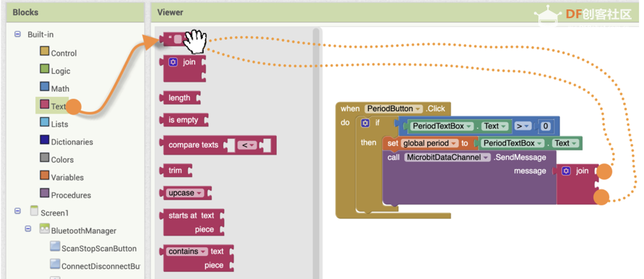This screenshot has width=644, height=279.
Task: Open PeriodTextBox dropdown in set block
Action: [x=512, y=143]
